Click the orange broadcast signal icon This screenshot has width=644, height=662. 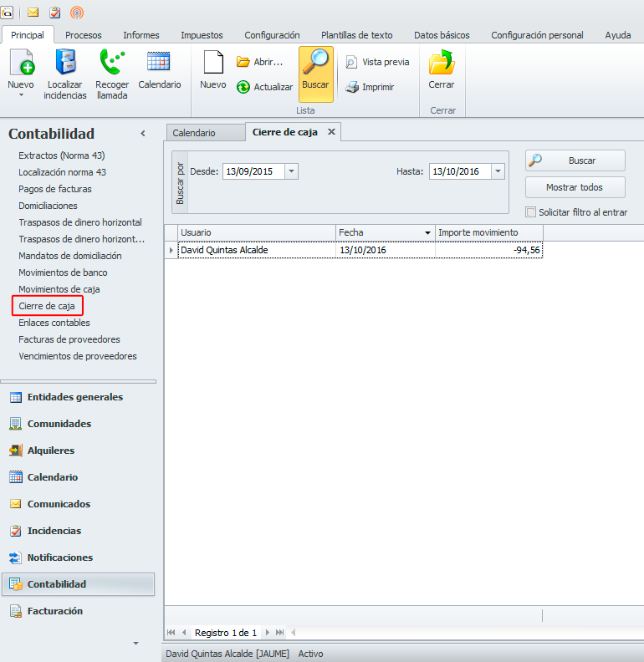(x=76, y=13)
